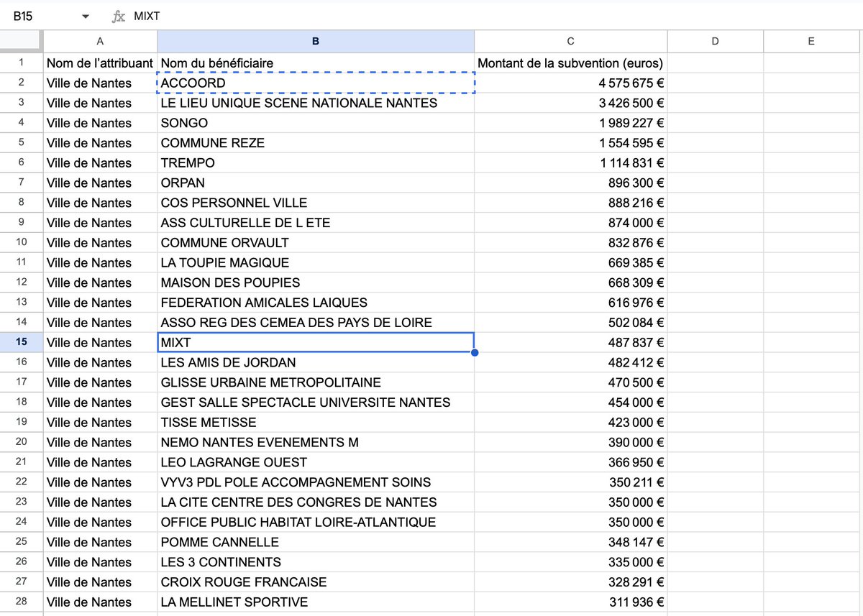Select column D header
Image resolution: width=863 pixels, height=616 pixels.
pos(715,41)
